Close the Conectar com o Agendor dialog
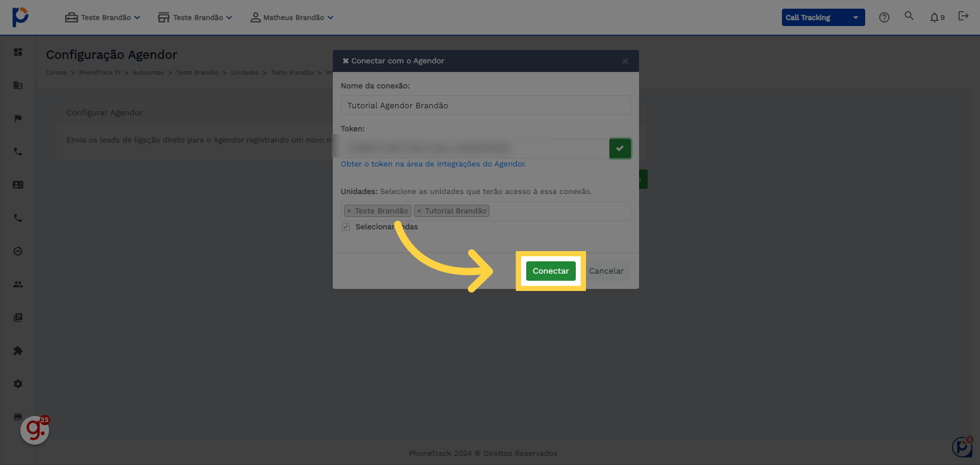The image size is (980, 465). pos(625,61)
